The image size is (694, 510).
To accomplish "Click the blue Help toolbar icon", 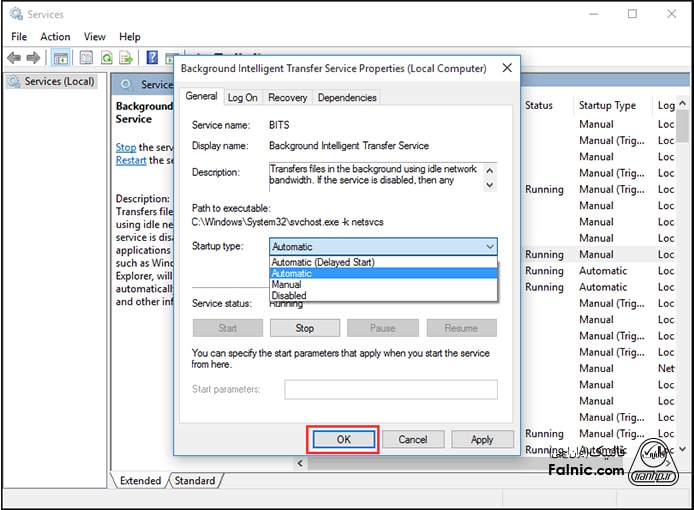I will tap(152, 58).
